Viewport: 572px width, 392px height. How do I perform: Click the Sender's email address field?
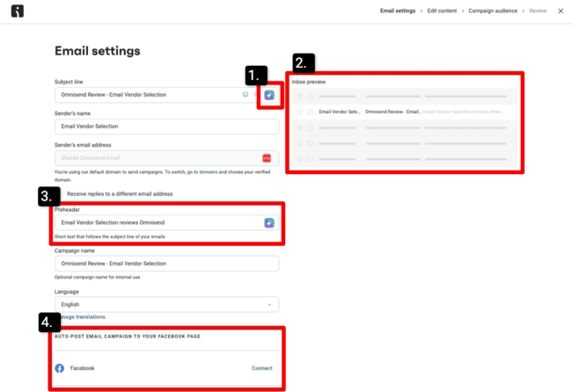coord(166,158)
